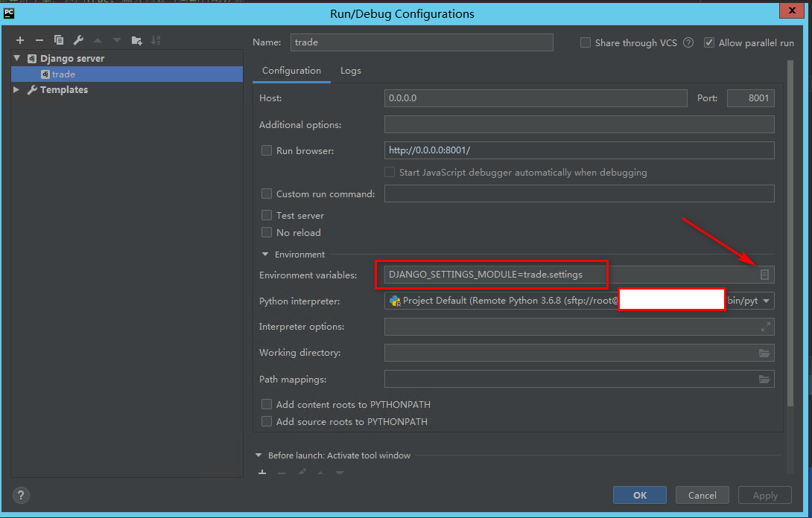Click the wrench Edit Templates icon
The image size is (812, 518).
coord(78,40)
